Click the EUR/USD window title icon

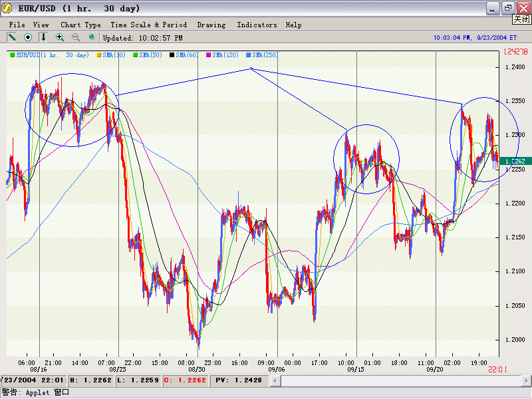pyautogui.click(x=7, y=8)
